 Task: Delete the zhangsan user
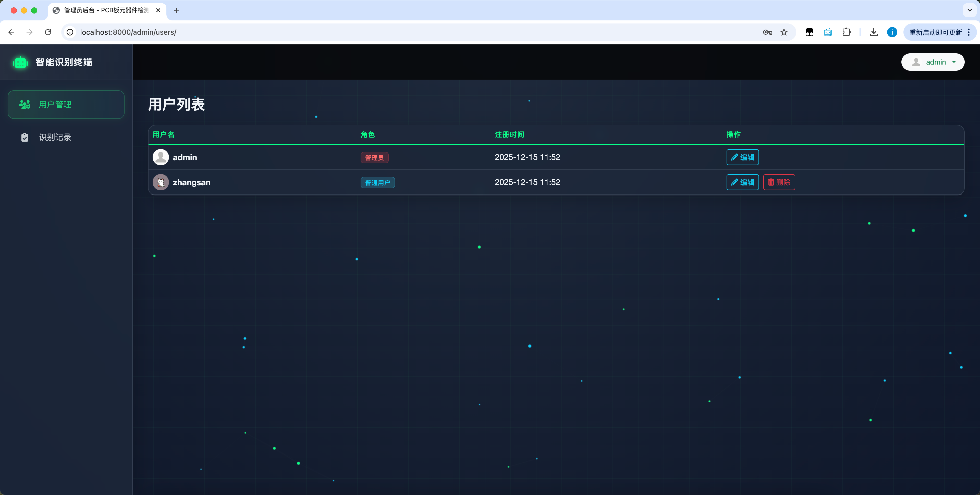coord(779,182)
